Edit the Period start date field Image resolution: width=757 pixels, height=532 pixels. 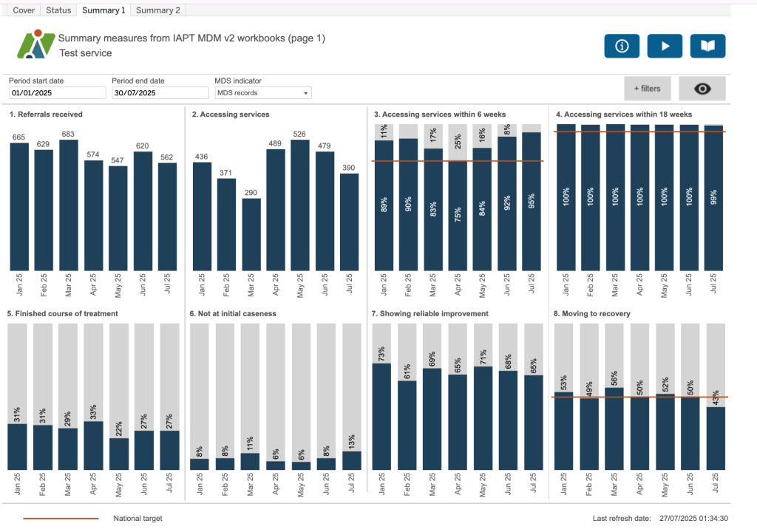[x=58, y=93]
